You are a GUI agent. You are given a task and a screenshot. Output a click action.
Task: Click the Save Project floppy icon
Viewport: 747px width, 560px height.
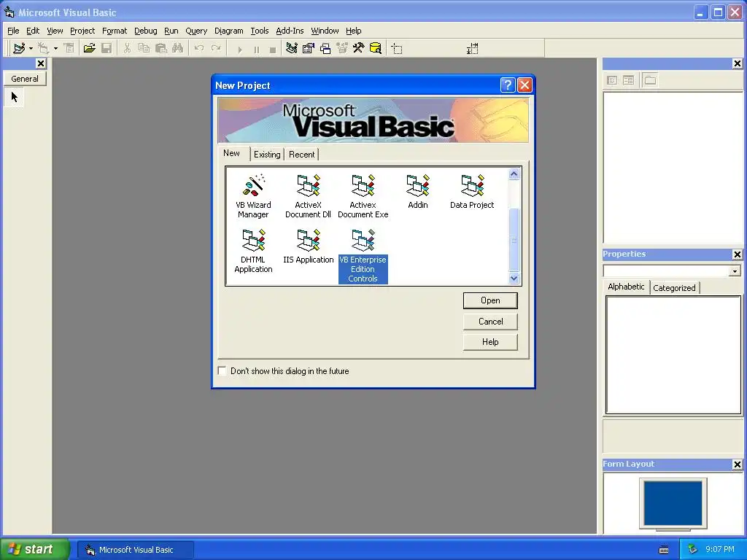coord(107,48)
